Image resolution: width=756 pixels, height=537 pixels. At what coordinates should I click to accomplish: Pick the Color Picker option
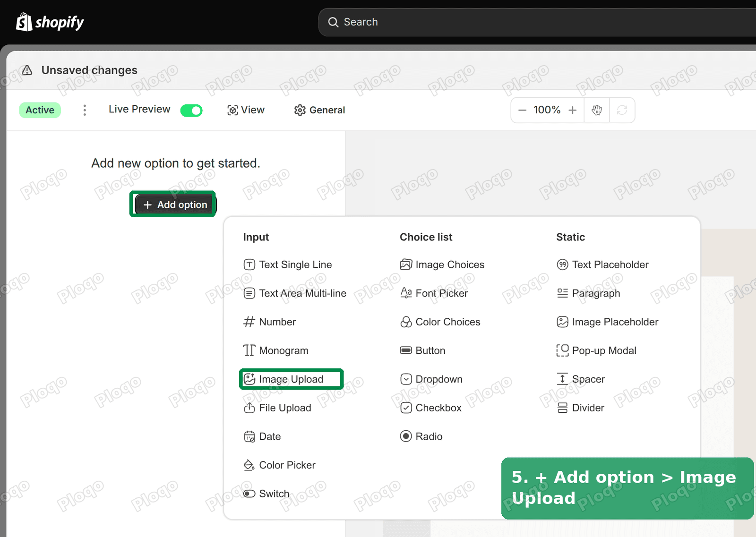pyautogui.click(x=279, y=465)
